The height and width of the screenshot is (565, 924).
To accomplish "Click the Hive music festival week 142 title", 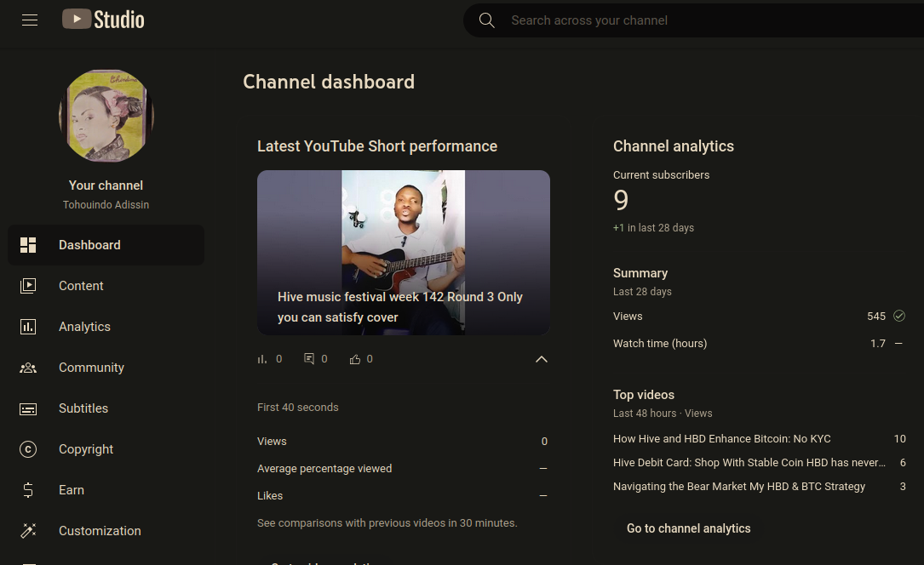I will click(400, 307).
